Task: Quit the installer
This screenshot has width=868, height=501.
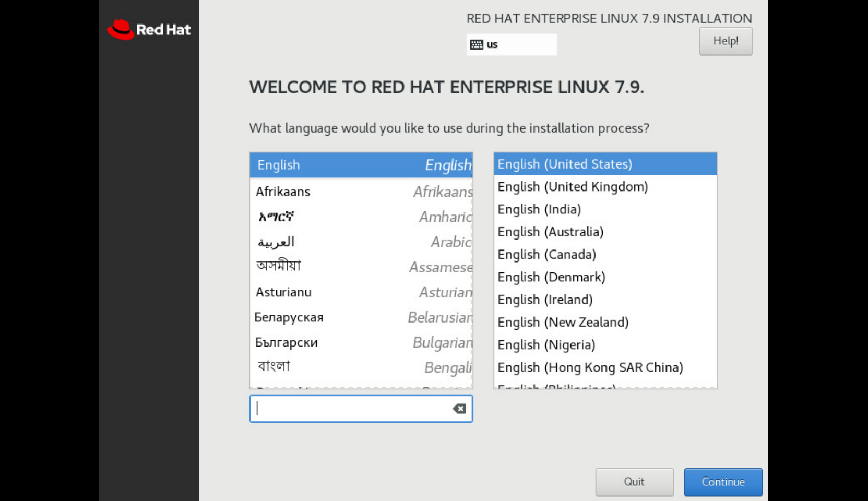Action: pos(634,482)
